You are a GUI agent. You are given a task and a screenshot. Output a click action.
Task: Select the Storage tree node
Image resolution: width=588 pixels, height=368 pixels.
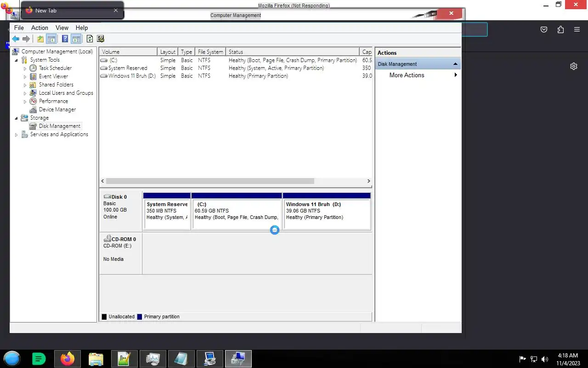point(39,118)
